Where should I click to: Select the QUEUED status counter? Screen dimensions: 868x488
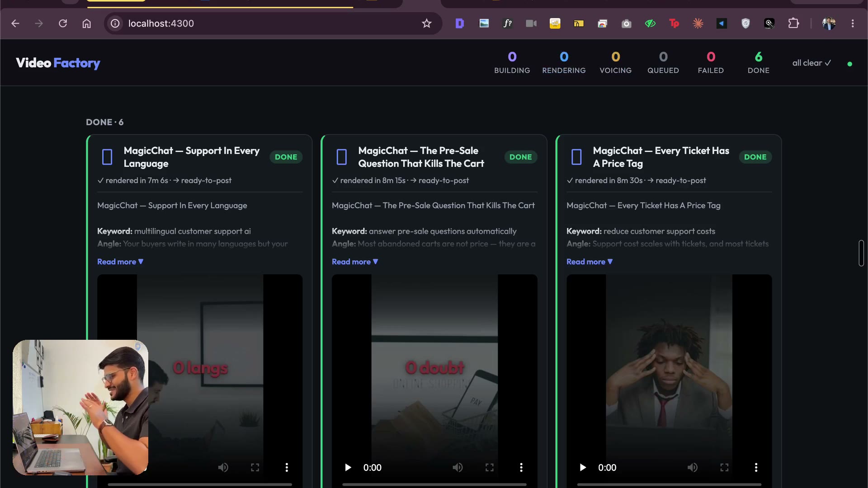tap(663, 63)
